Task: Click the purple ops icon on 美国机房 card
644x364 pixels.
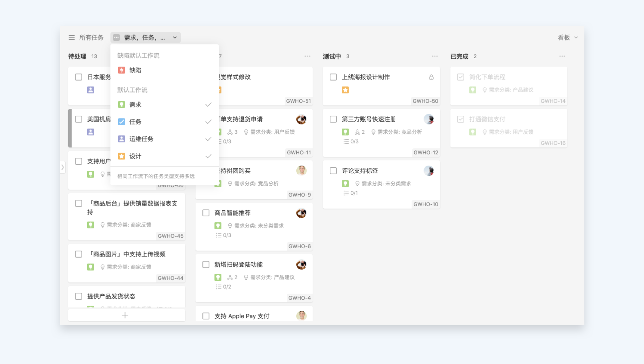Action: (x=91, y=132)
